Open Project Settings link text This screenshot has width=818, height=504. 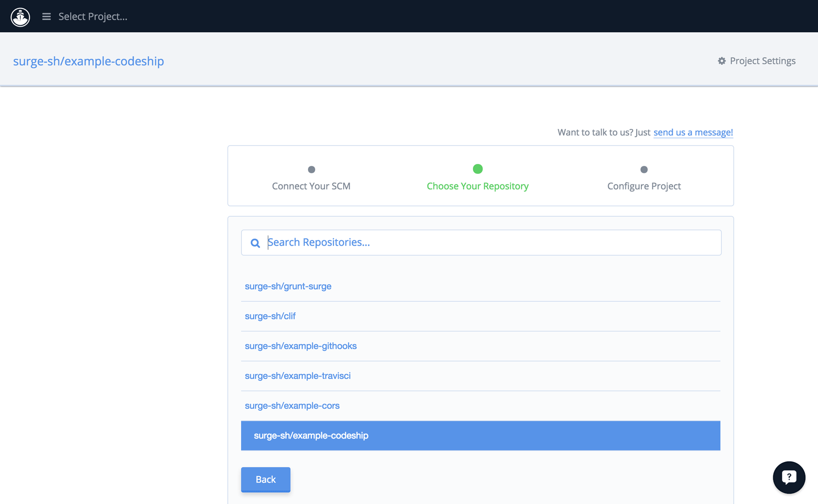click(762, 61)
